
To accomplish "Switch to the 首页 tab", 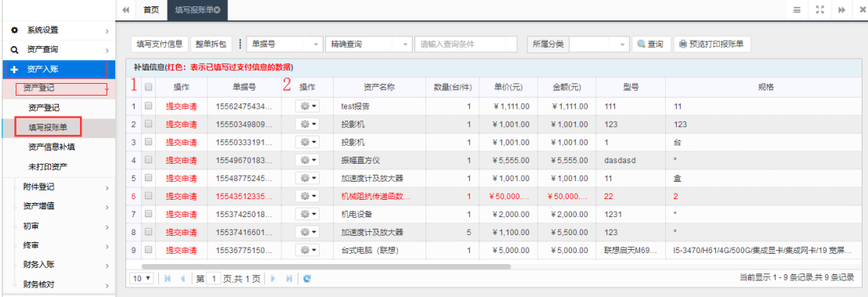I will (x=151, y=10).
